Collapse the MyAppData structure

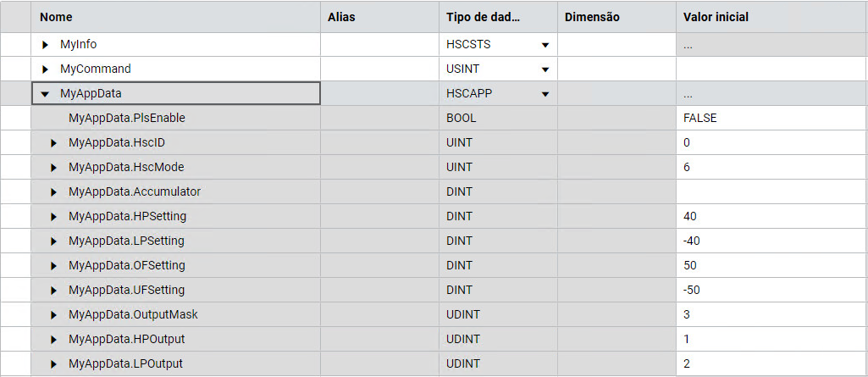(46, 94)
